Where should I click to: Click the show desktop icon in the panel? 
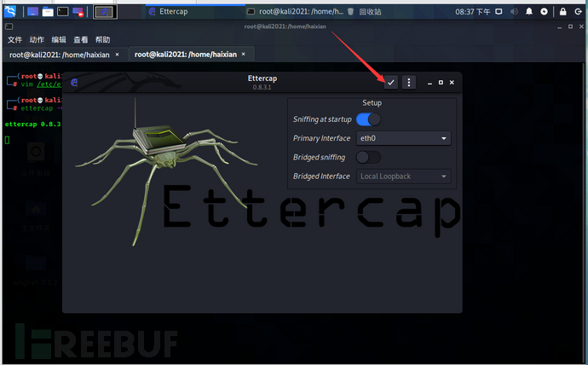[32, 12]
